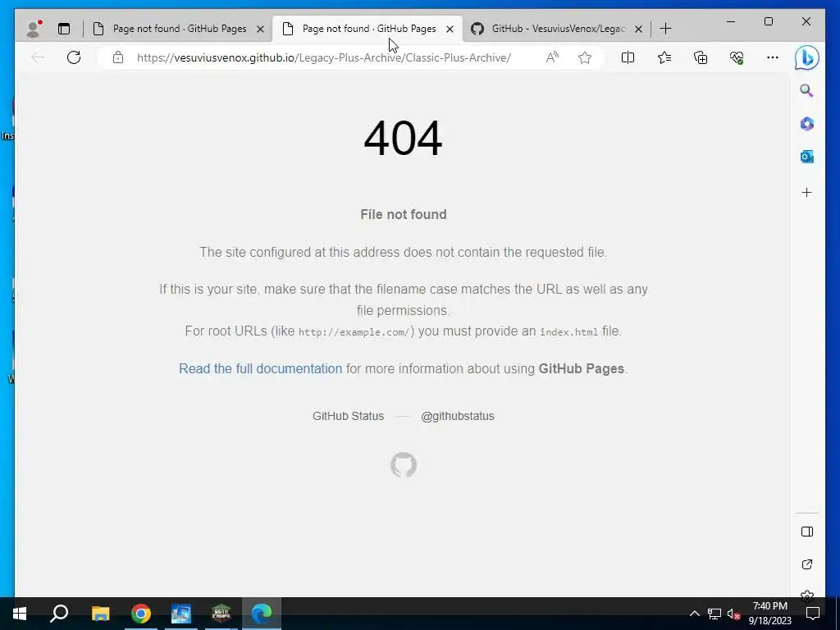View site information lock icon
840x630 pixels.
(118, 57)
